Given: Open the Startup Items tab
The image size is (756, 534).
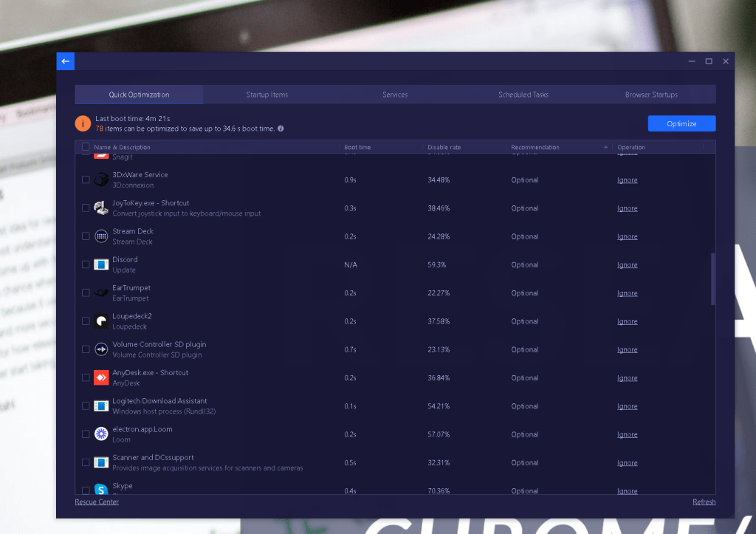Looking at the screenshot, I should 267,95.
